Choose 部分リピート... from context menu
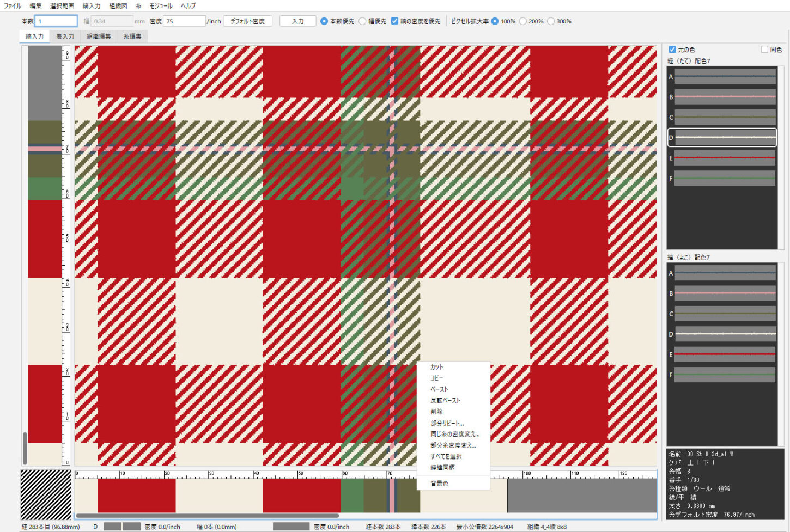 (x=447, y=423)
